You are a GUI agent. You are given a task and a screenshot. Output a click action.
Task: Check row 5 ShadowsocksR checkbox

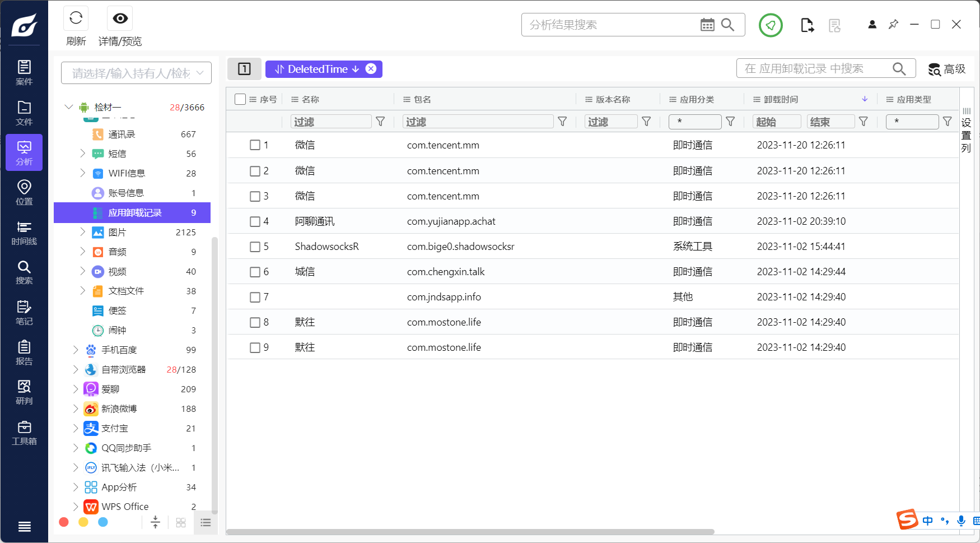pos(255,247)
